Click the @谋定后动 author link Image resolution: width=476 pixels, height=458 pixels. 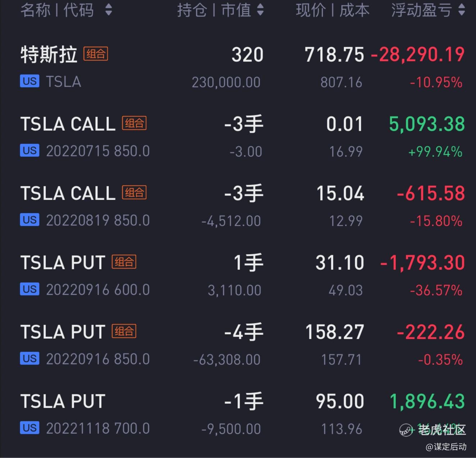[446, 447]
